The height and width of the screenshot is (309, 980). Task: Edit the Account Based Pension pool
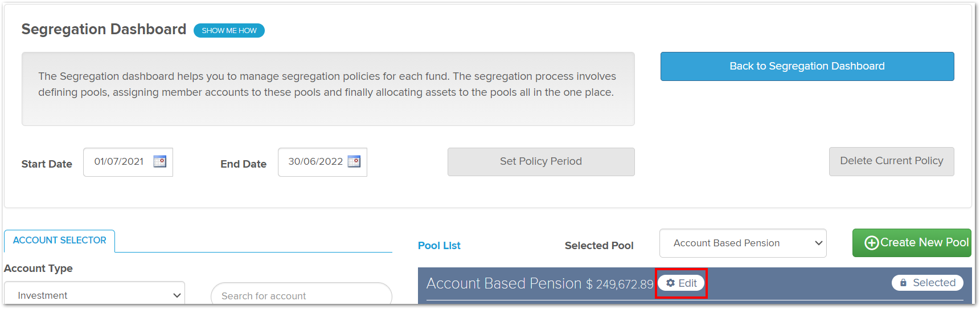(x=681, y=283)
